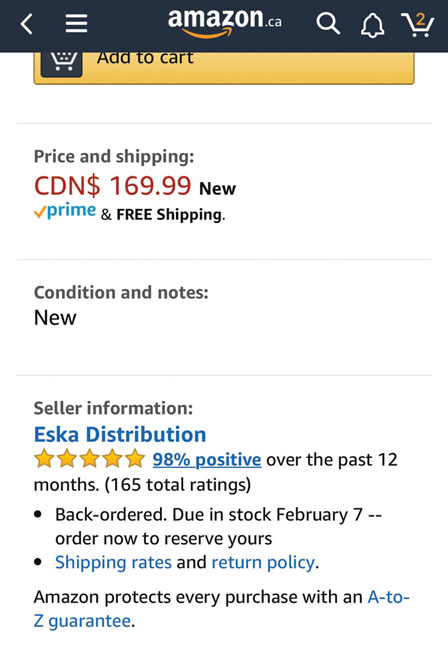Open notifications bell icon
Image resolution: width=448 pixels, height=651 pixels.
click(372, 25)
